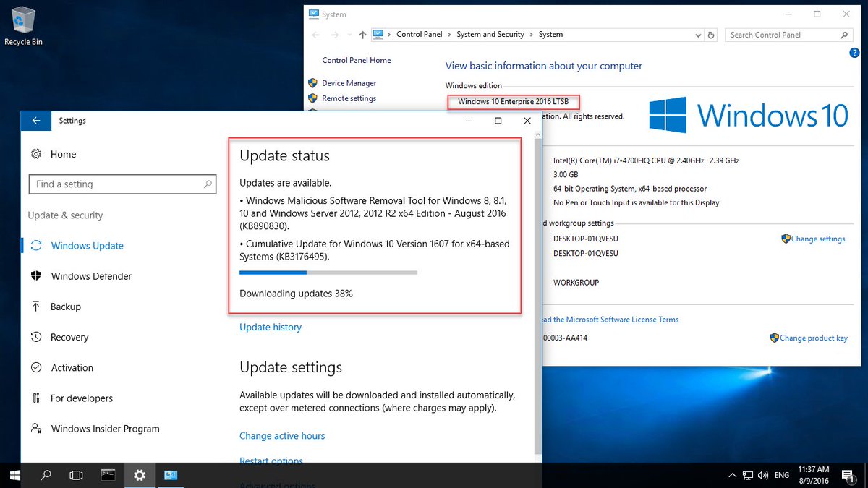Click Control Panel Home link

(x=357, y=61)
